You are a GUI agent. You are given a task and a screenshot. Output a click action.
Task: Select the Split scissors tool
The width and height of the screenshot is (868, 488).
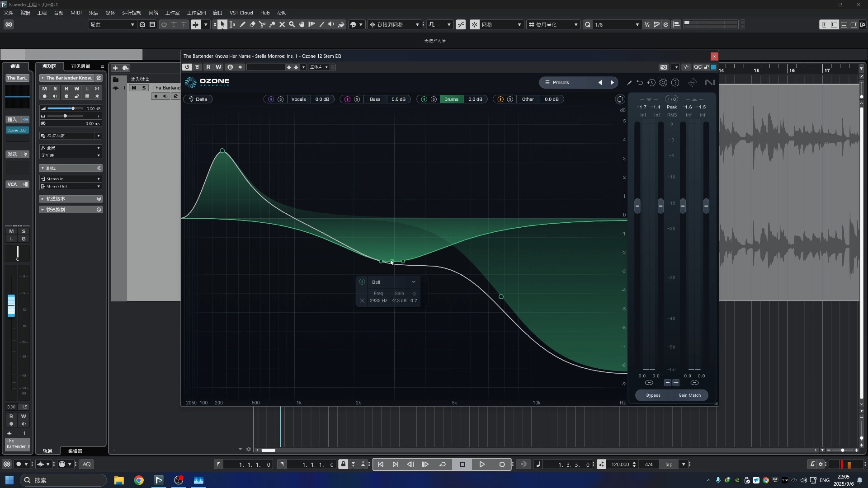pos(262,24)
